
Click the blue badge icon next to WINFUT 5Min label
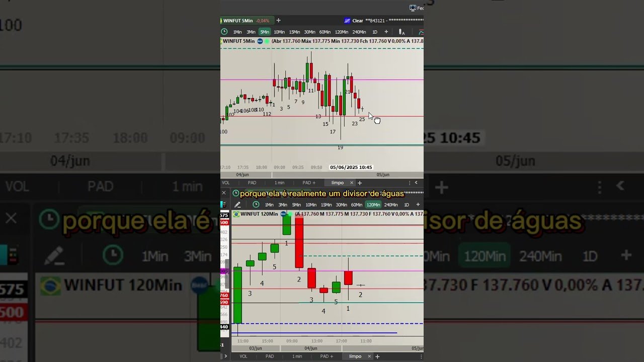tap(260, 41)
